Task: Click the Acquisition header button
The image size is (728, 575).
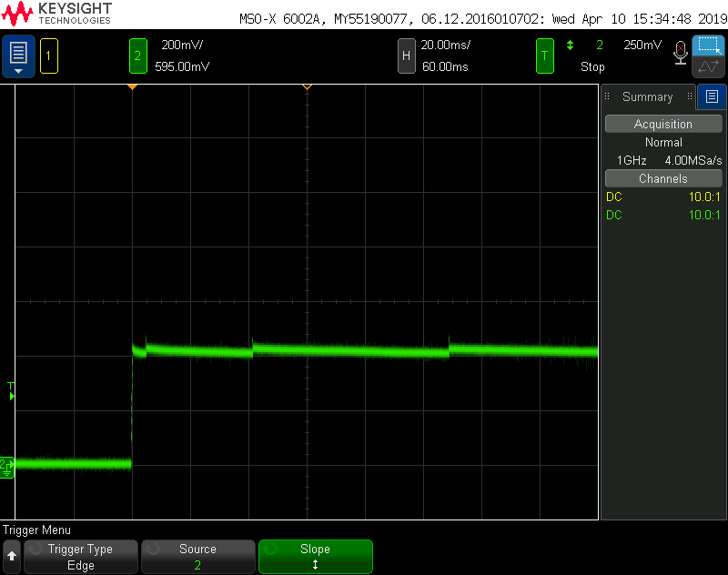Action: [663, 124]
